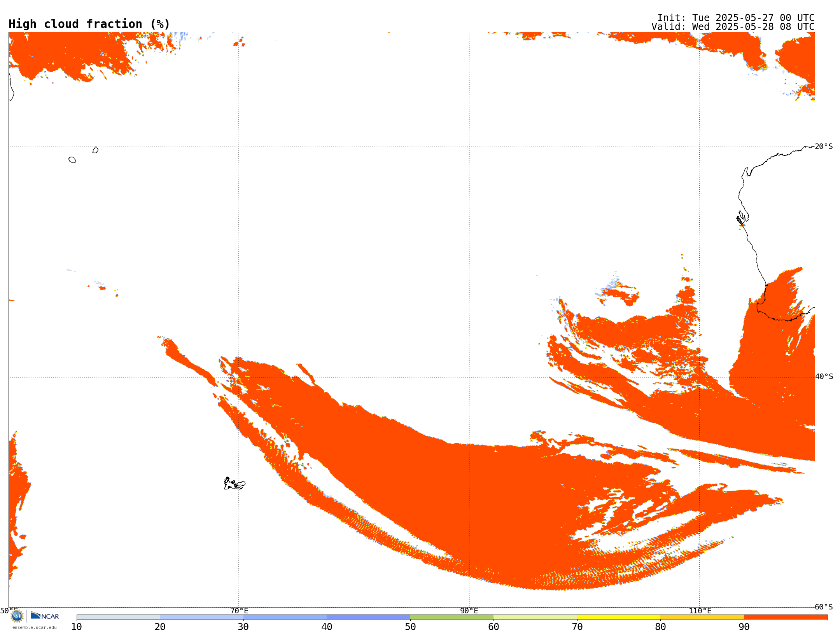This screenshot has height=632, width=840.
Task: Click the colorbar tick label 20
Action: (x=160, y=627)
